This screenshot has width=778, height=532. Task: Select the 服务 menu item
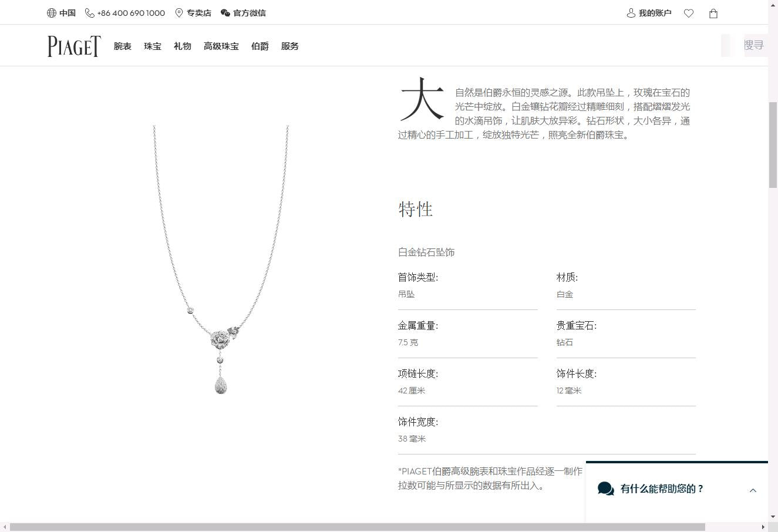click(290, 46)
